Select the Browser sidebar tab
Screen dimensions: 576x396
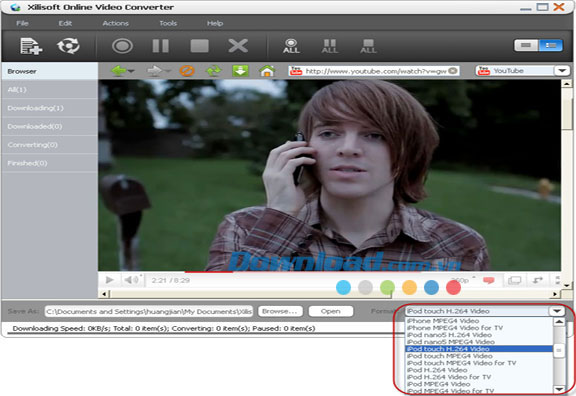click(50, 71)
